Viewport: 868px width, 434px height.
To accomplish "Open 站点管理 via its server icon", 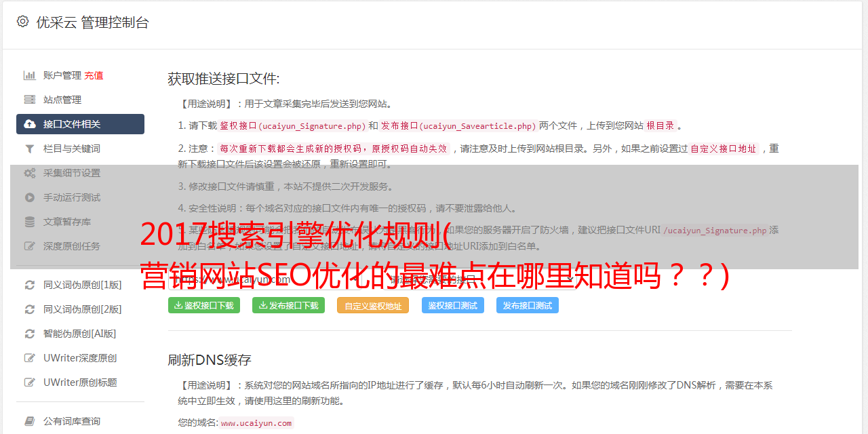I will [30, 100].
